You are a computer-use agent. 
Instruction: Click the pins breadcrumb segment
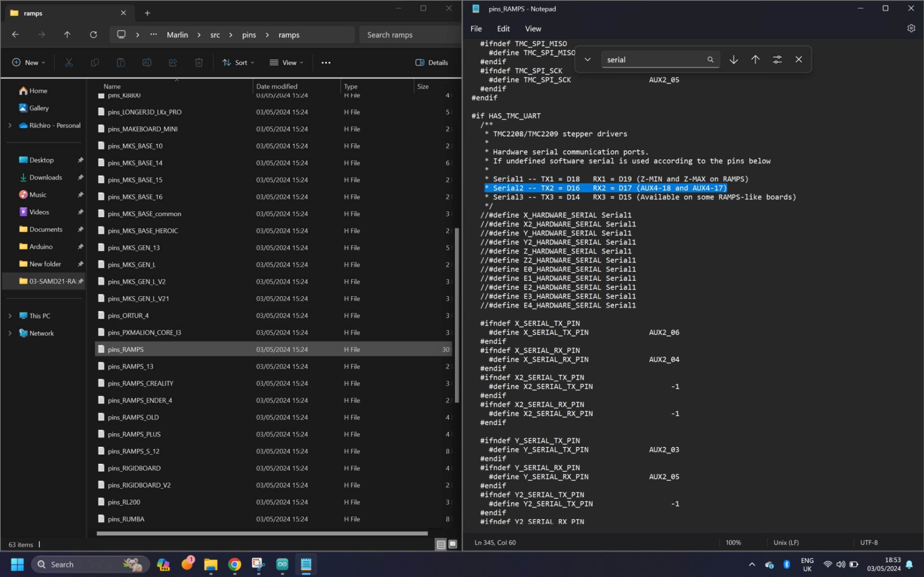click(x=249, y=35)
